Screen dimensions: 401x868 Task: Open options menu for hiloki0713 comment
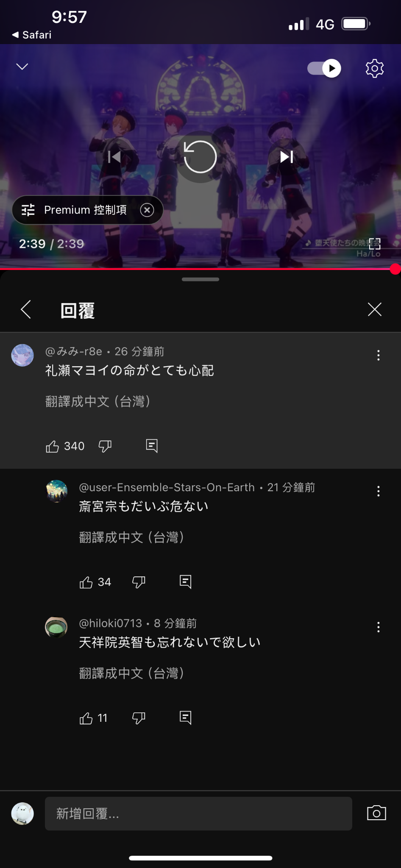click(x=378, y=627)
